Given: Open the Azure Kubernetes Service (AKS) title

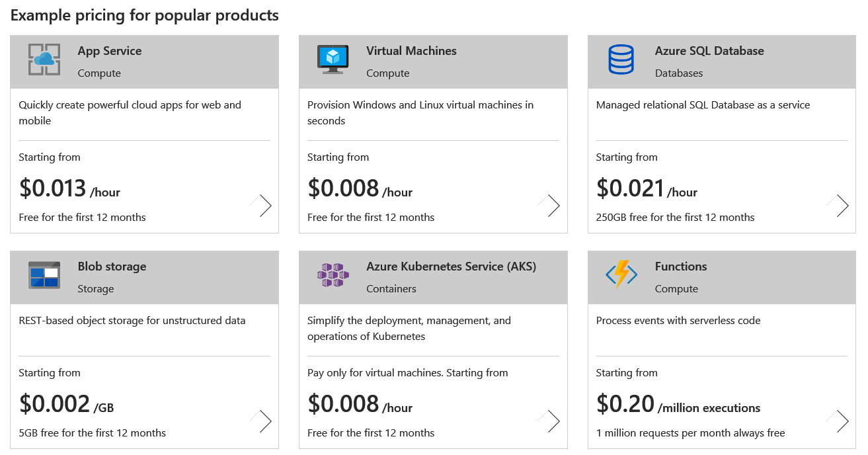Looking at the screenshot, I should coord(452,267).
